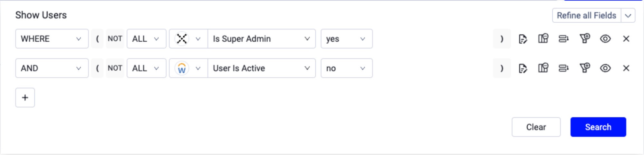This screenshot has height=155, width=644.
Task: Click the map-columns icon in the Is Super Admin row
Action: point(543,39)
